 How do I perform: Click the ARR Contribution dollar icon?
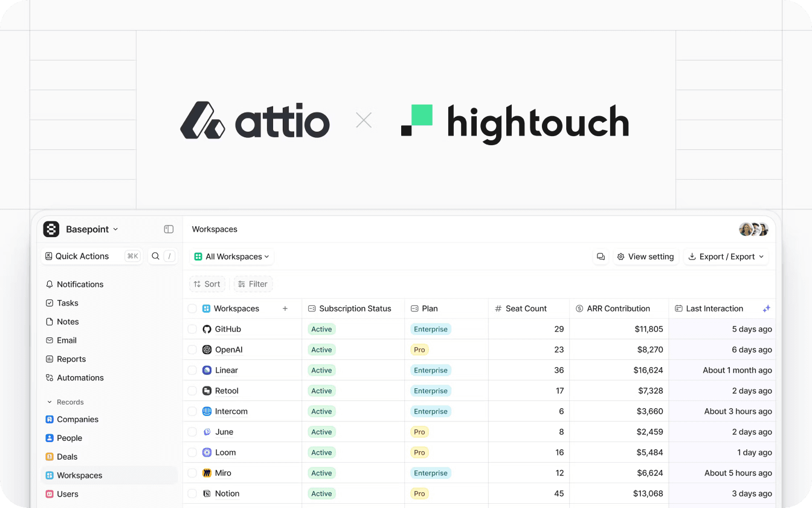pyautogui.click(x=579, y=308)
